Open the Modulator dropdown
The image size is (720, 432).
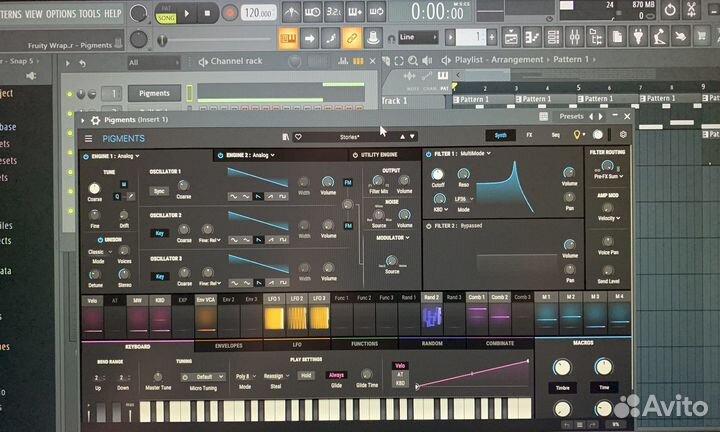pyautogui.click(x=393, y=238)
